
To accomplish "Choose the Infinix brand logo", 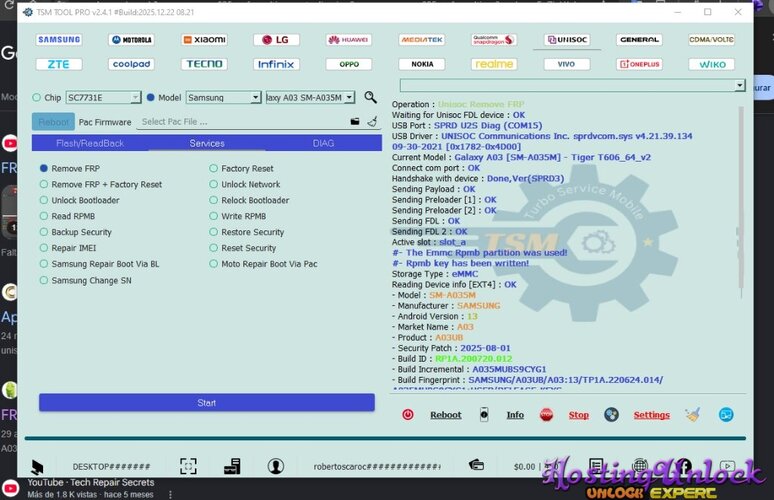I will tap(276, 64).
